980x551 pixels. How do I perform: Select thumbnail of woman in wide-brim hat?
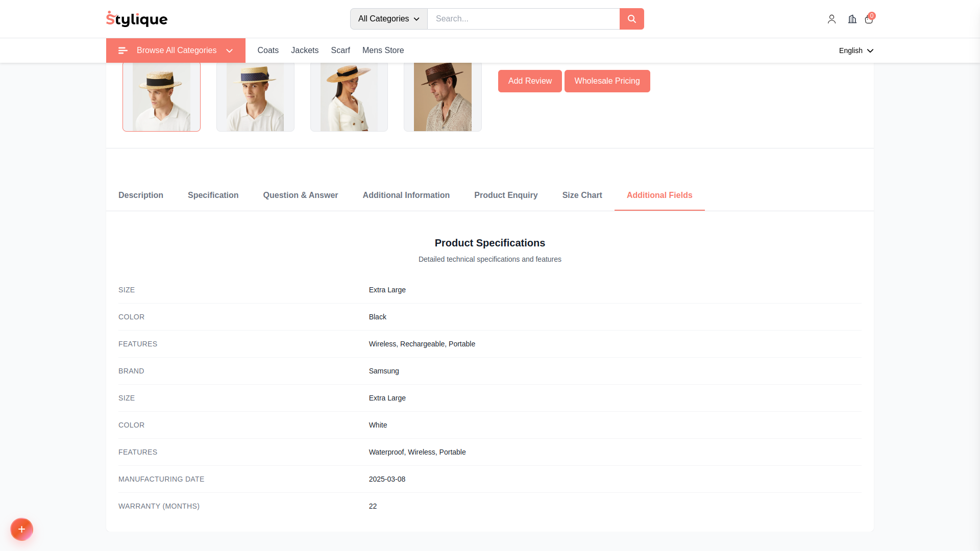point(349,97)
